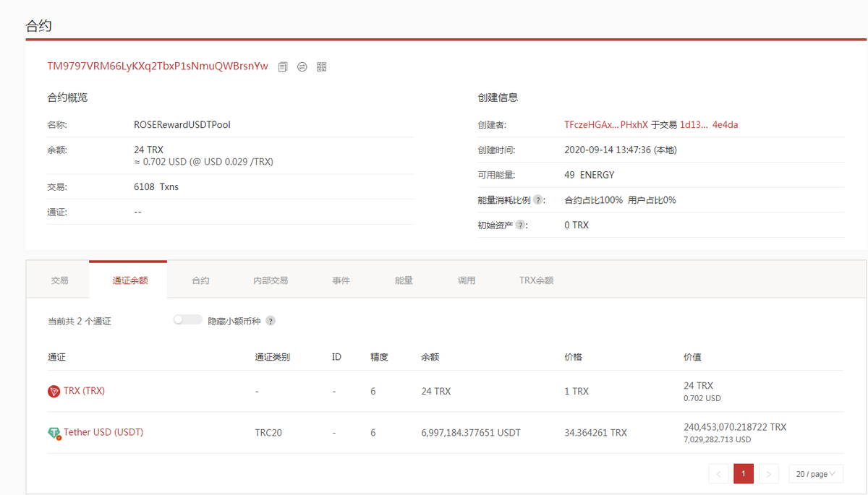868x495 pixels.
Task: Open the 调用 tab
Action: click(x=467, y=280)
